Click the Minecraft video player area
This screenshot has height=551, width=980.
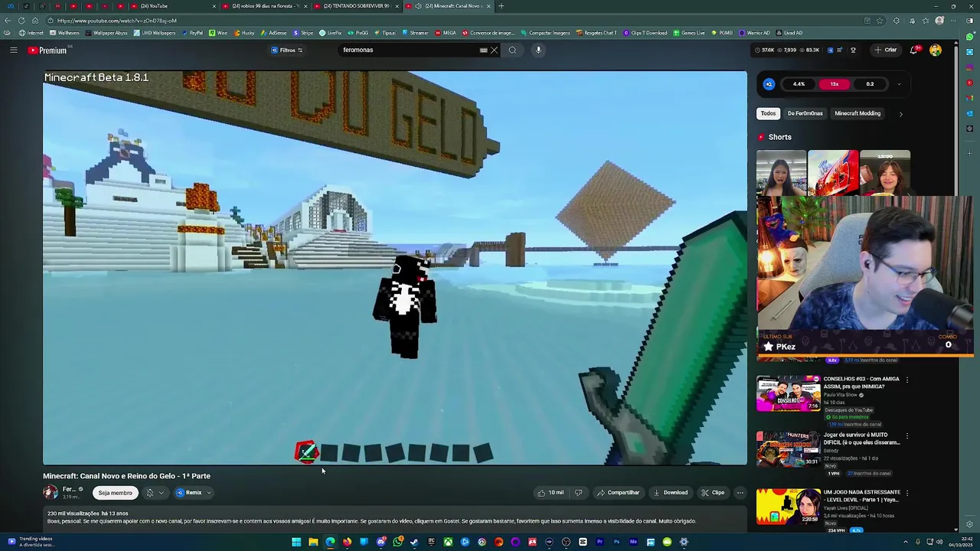point(395,268)
